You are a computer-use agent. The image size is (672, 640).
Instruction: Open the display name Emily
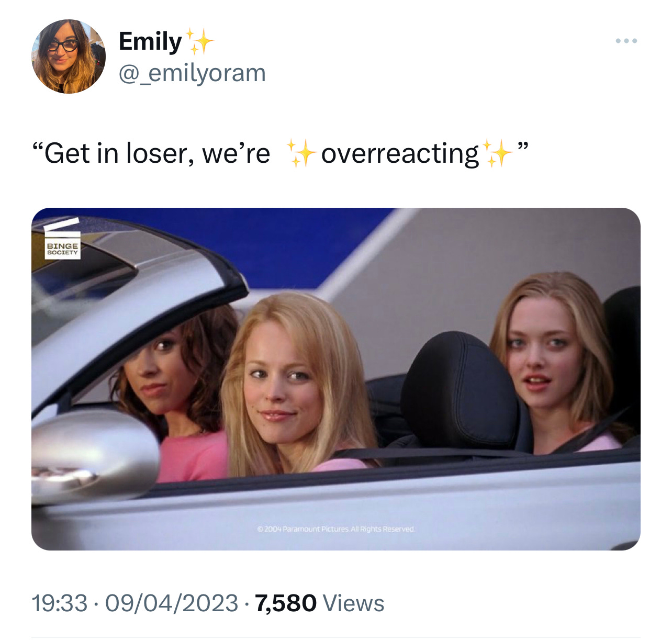150,42
